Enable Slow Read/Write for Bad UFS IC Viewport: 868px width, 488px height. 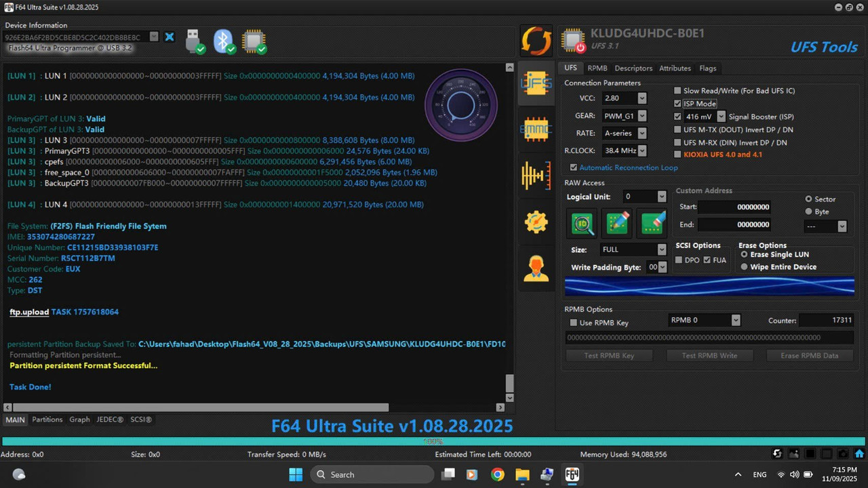coord(677,90)
